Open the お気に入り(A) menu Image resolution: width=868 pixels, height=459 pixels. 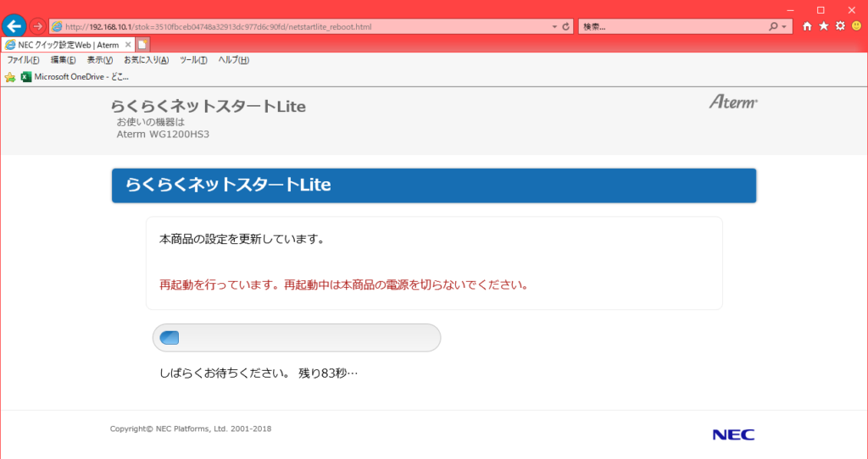click(x=146, y=60)
